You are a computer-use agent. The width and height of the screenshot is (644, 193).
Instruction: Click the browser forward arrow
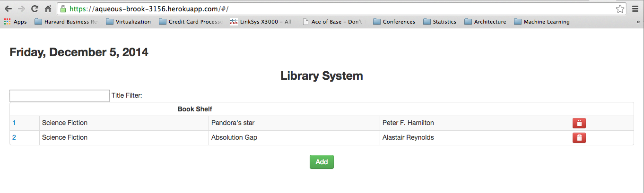[21, 9]
